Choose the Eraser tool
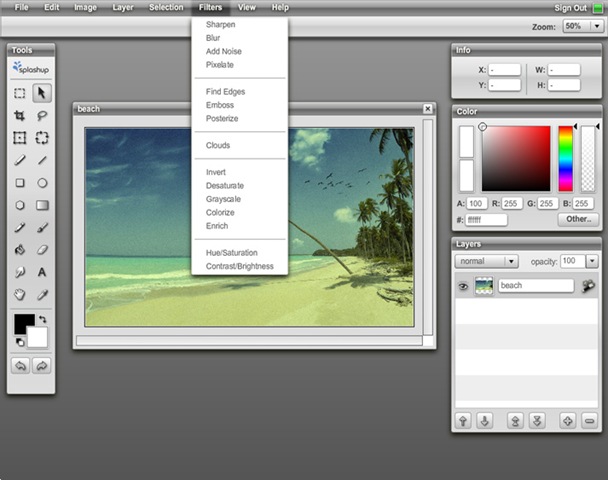Viewport: 608px width, 480px height. [42, 249]
